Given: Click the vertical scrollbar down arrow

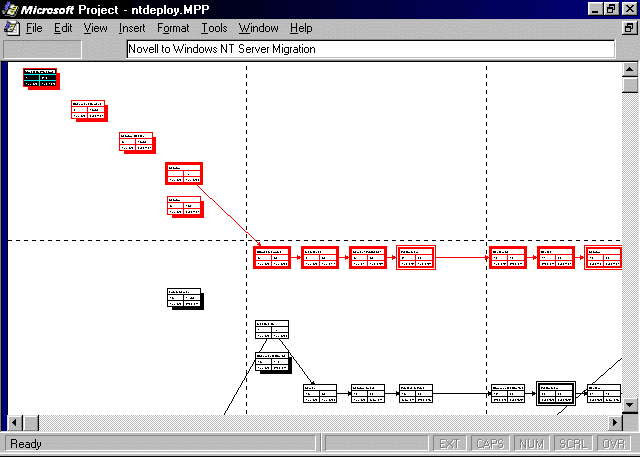Looking at the screenshot, I should pyautogui.click(x=630, y=405).
